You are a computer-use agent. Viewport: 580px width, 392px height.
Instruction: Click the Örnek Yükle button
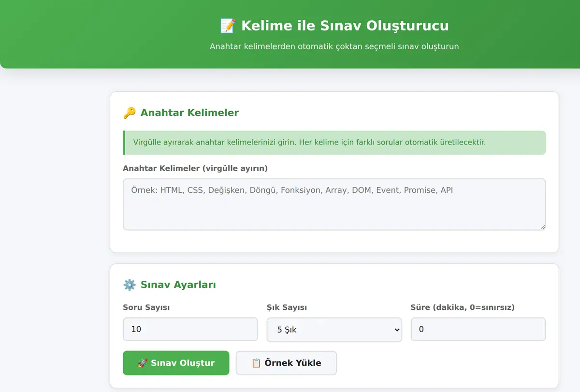[x=286, y=363]
